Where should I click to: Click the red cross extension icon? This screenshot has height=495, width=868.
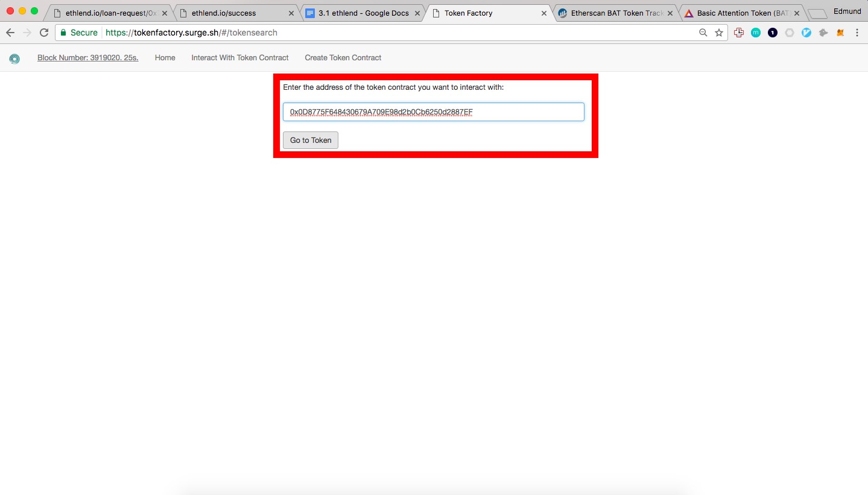(739, 33)
